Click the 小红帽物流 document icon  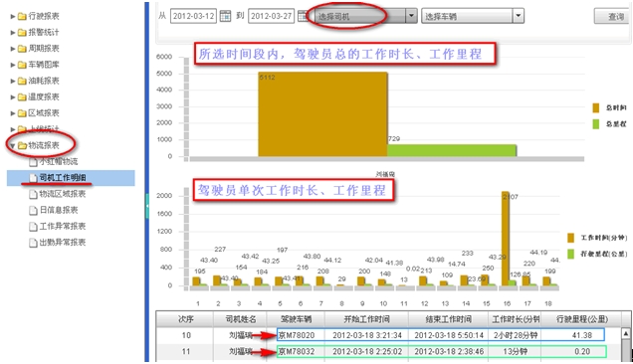[34, 162]
